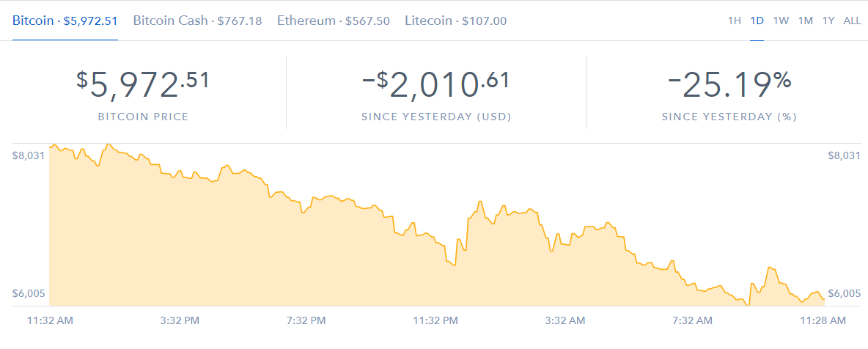The width and height of the screenshot is (868, 349).
Task: Click the $5,972.51 Bitcoin price figure
Action: coord(143,85)
